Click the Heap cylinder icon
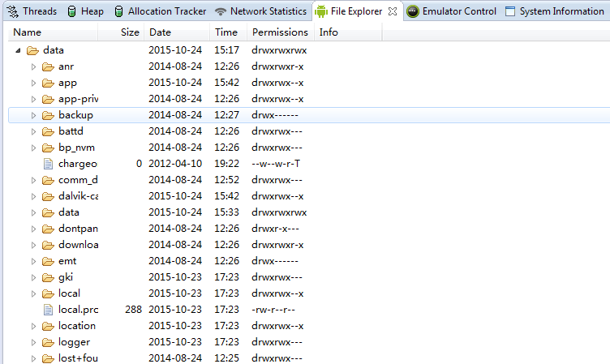610x364 pixels. click(x=71, y=11)
